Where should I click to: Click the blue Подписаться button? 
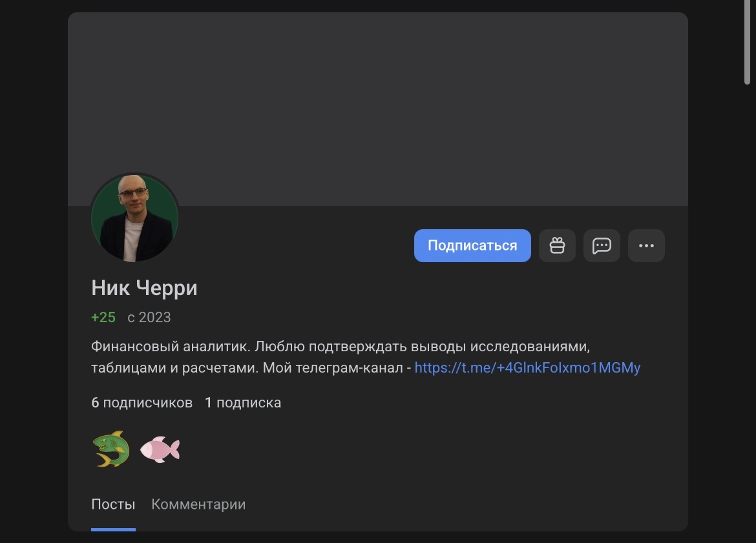coord(472,246)
